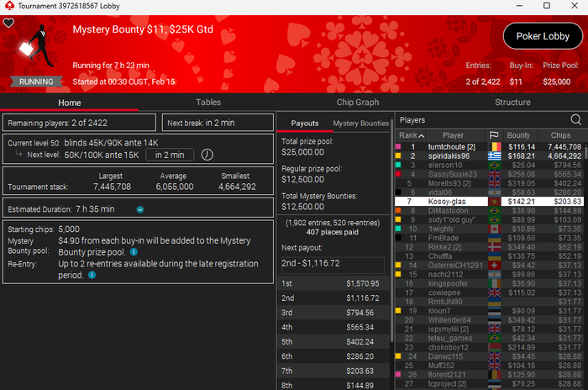Select player 1wighty

(490, 229)
